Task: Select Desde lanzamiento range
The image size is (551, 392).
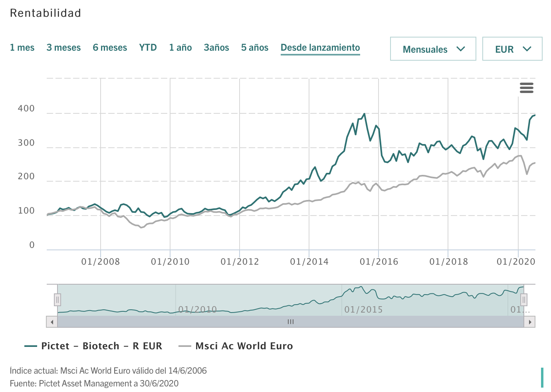Action: click(x=320, y=48)
